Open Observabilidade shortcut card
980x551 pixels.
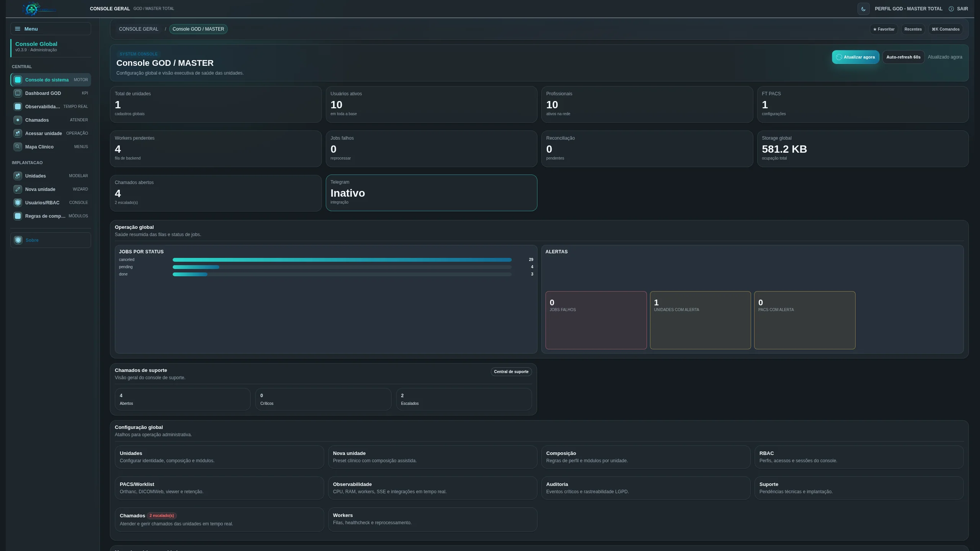click(433, 488)
